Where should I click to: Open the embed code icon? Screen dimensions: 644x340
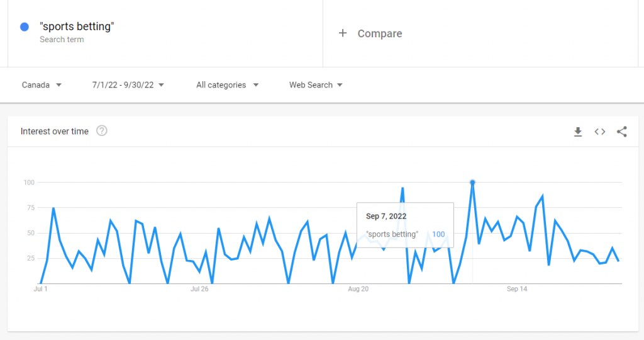pos(599,132)
